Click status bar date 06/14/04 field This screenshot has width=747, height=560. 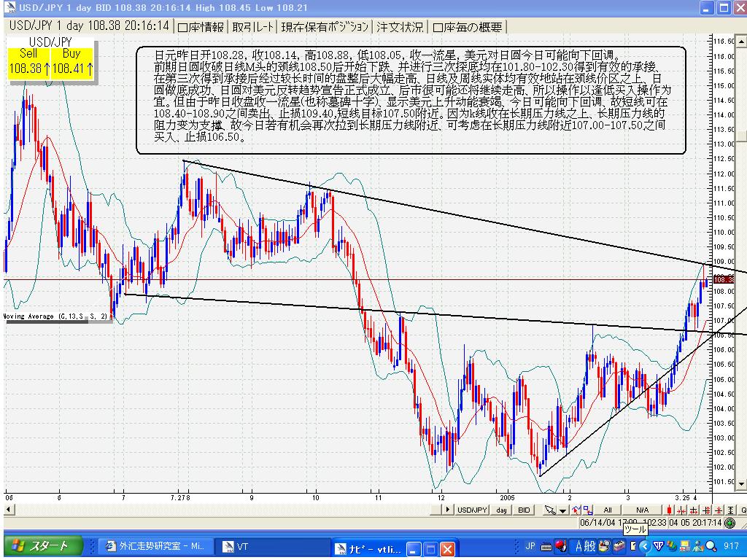click(x=623, y=523)
